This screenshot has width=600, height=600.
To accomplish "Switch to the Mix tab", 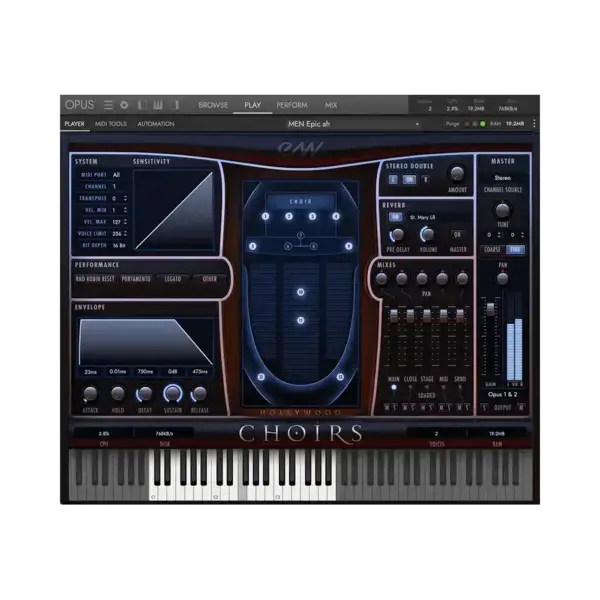I will [331, 105].
